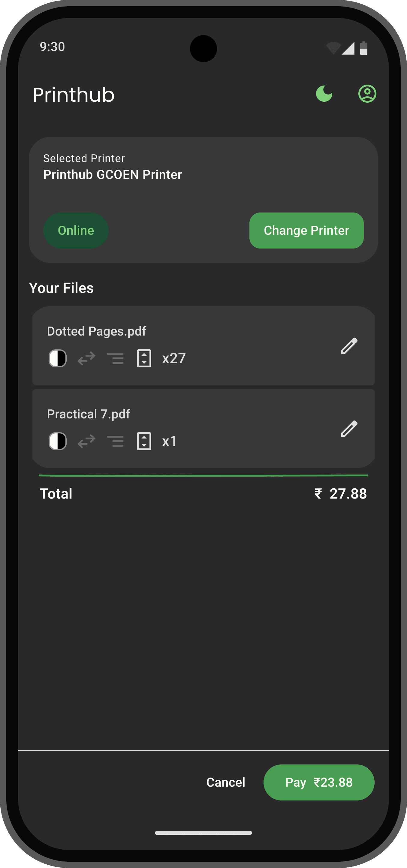Tap Cancel at the bottom
Viewport: 407px width, 868px height.
pos(226,782)
